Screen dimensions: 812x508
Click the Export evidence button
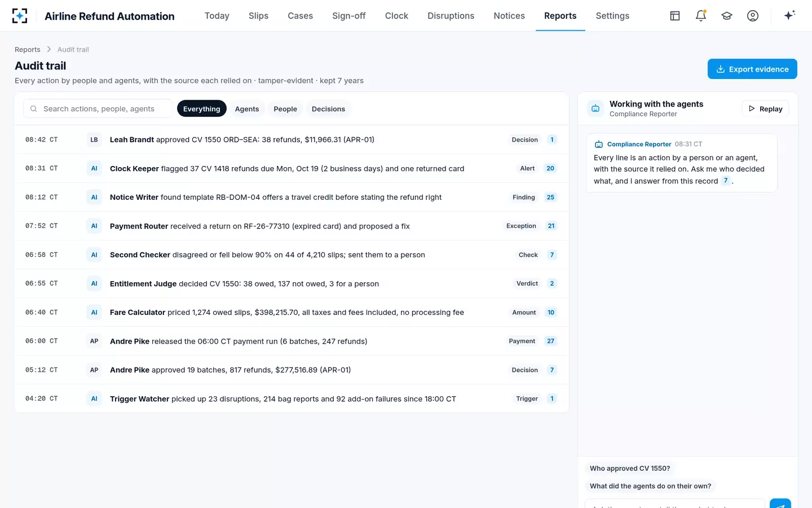(x=752, y=69)
